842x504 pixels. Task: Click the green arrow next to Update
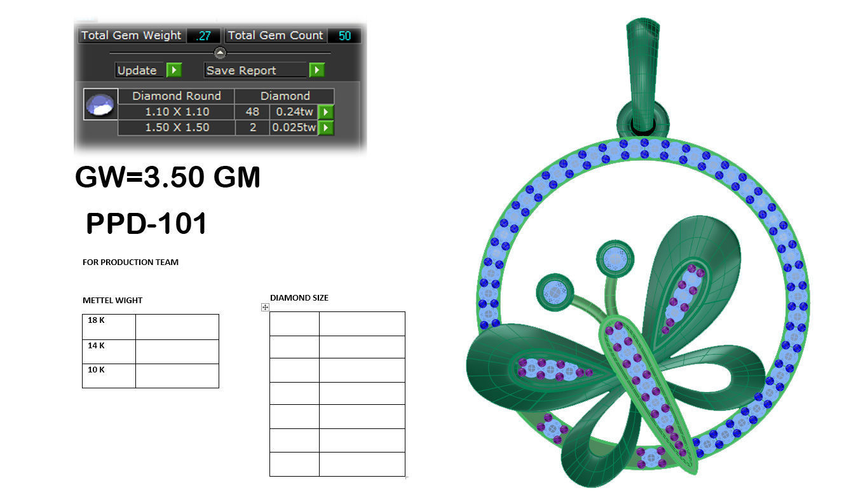click(174, 70)
